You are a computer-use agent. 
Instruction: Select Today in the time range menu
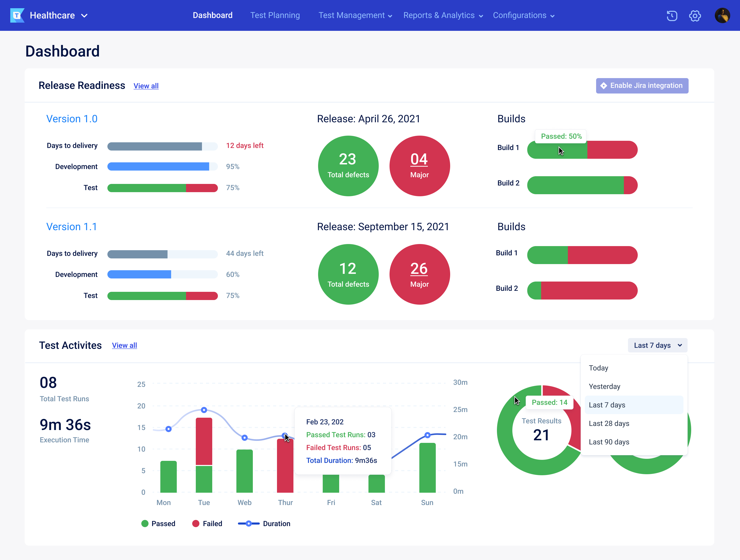click(x=598, y=368)
